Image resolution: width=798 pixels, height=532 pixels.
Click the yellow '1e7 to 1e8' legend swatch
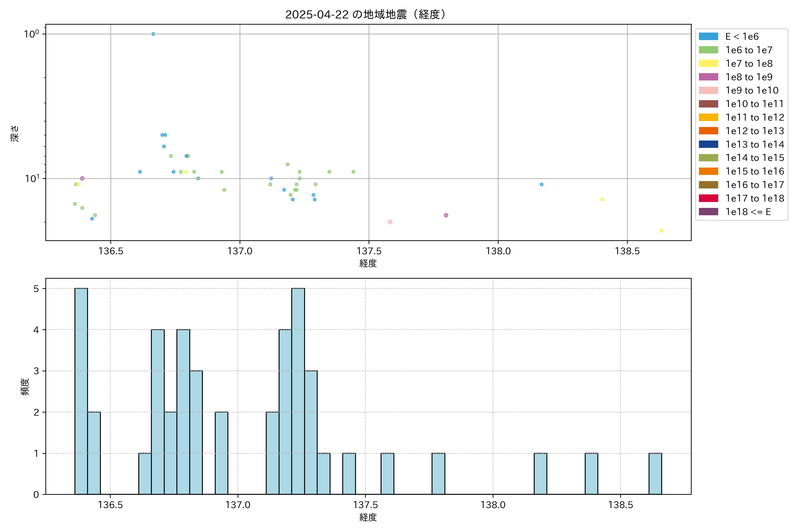coord(708,63)
